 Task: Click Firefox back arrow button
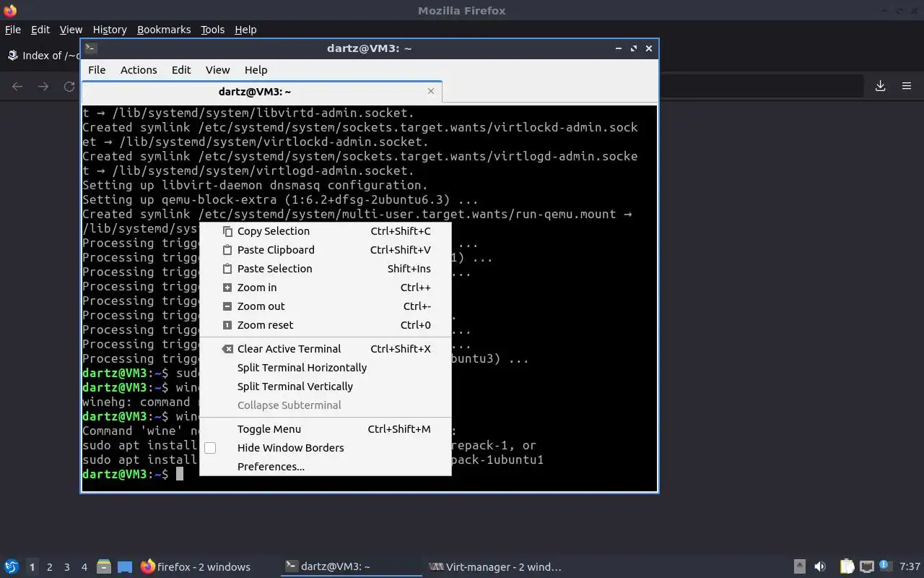(x=17, y=86)
